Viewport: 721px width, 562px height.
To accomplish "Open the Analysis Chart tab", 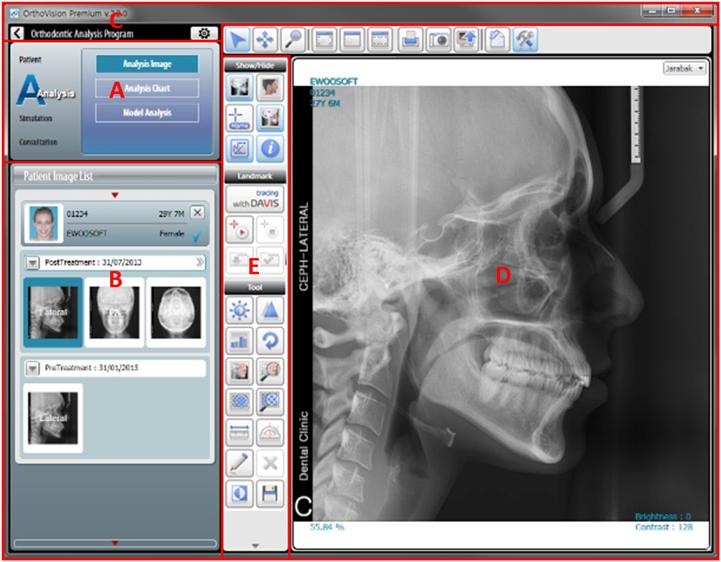I will 147,88.
